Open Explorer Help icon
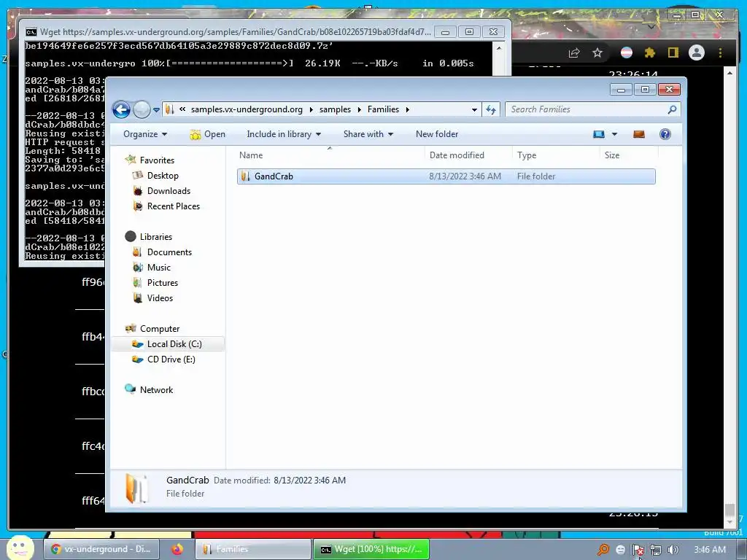This screenshot has width=747, height=560. [x=665, y=134]
